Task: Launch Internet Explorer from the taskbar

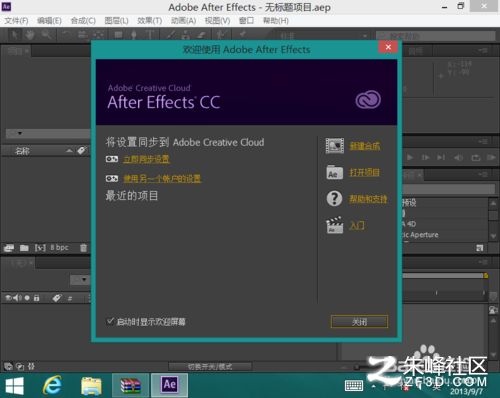Action: tap(52, 385)
